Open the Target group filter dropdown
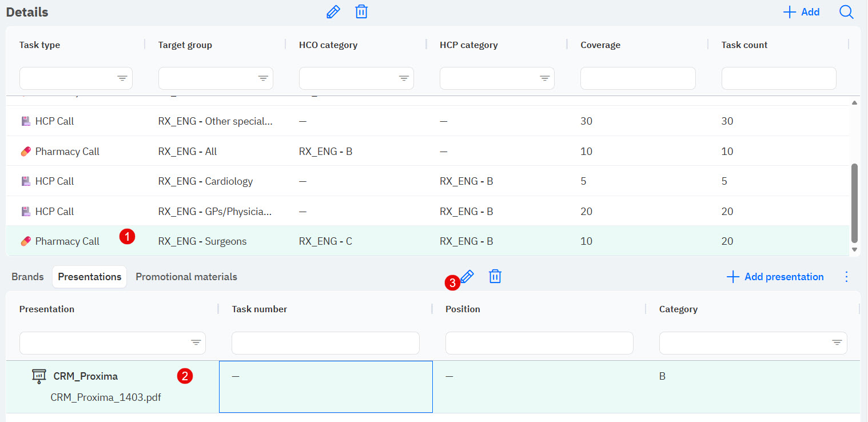 (263, 78)
